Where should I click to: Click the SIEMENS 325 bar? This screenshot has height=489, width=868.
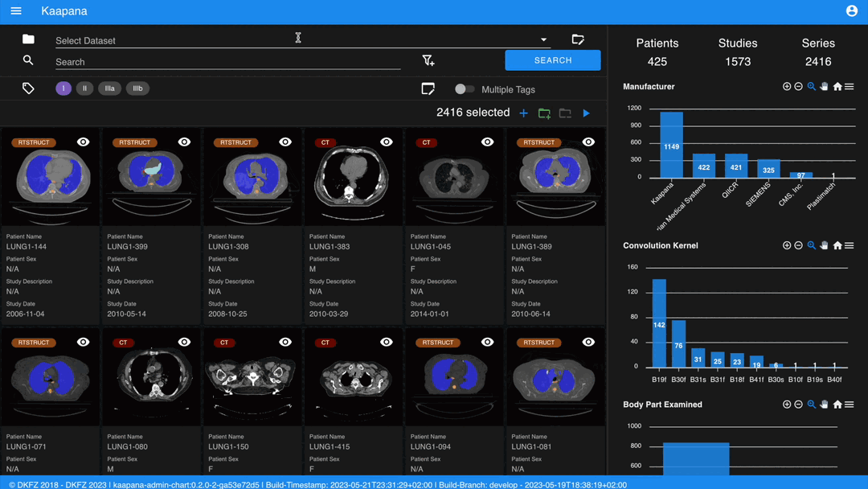768,168
